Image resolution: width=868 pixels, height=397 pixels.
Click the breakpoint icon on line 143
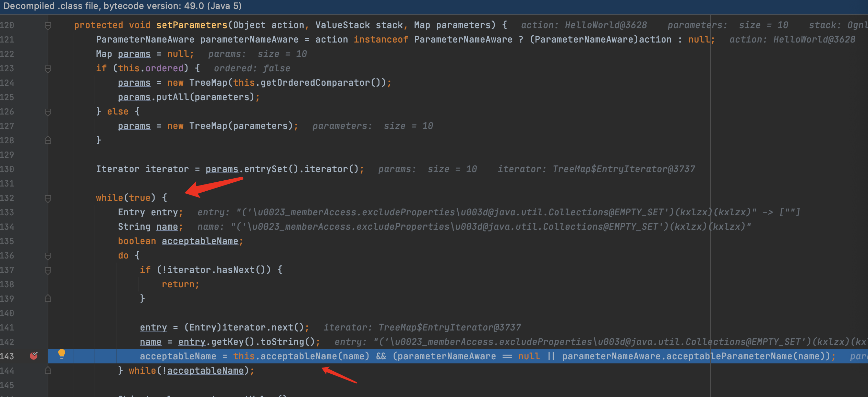pos(34,356)
